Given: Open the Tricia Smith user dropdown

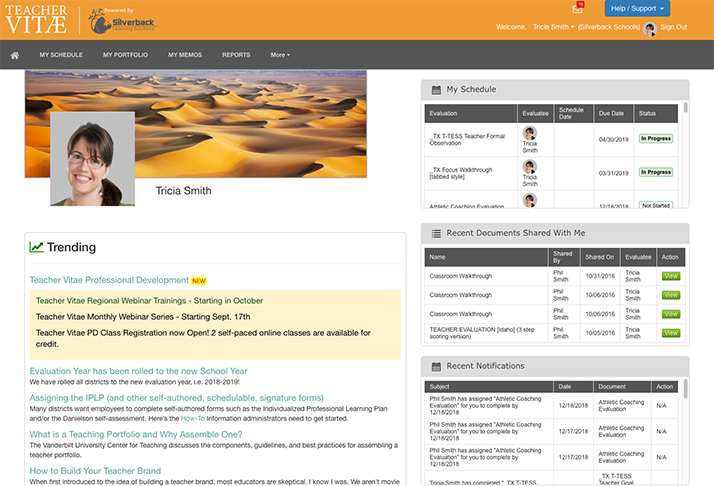Looking at the screenshot, I should (x=554, y=28).
